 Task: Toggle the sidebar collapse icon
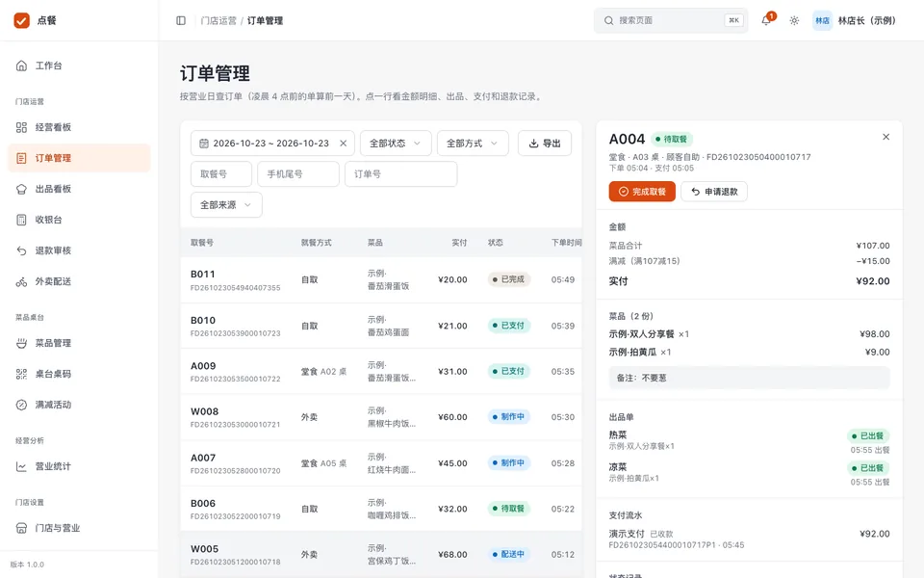click(181, 20)
